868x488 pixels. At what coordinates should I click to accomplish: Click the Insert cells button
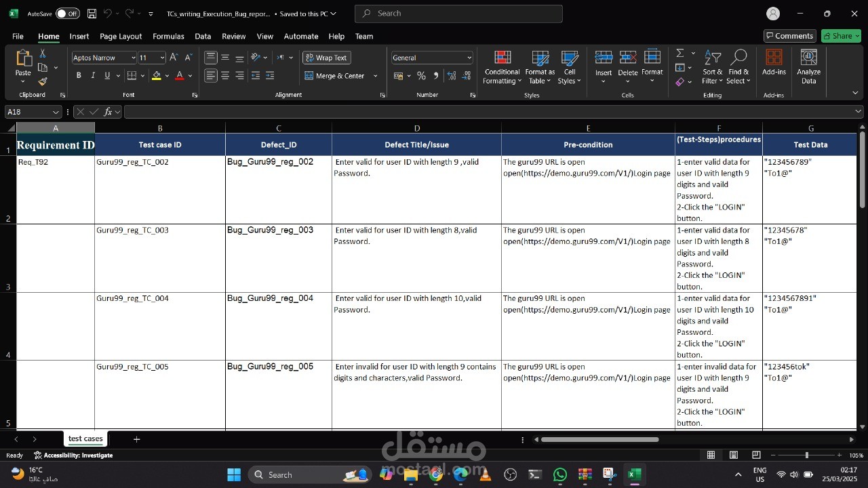604,66
